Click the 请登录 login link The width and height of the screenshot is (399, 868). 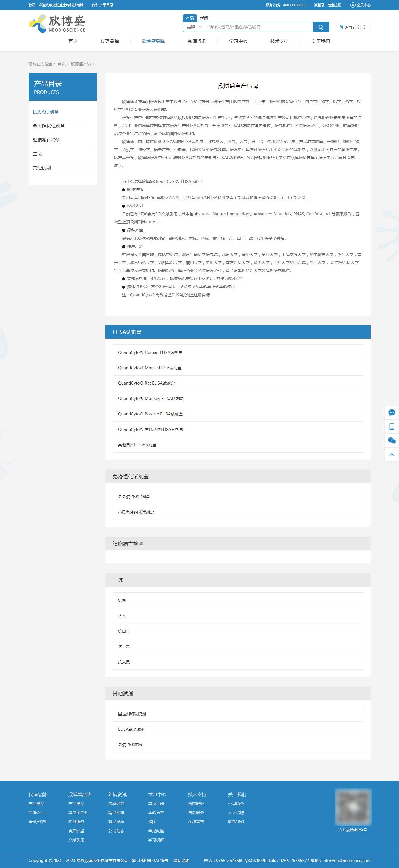coord(319,5)
